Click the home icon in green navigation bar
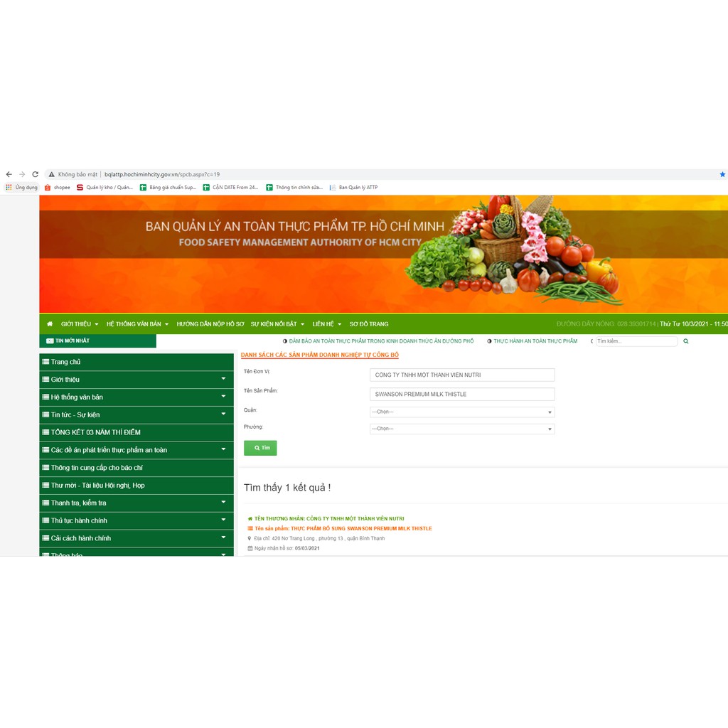This screenshot has width=728, height=728. click(x=50, y=324)
